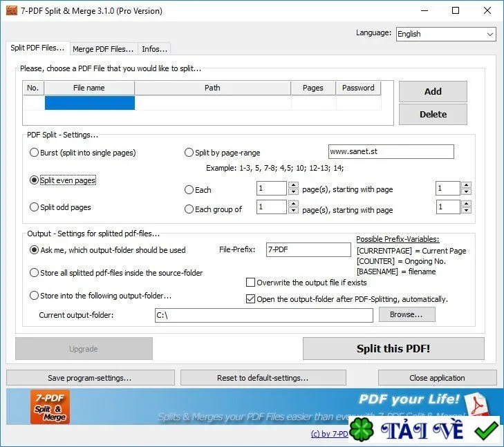504x447 pixels.
Task: Click Split this PDF! button
Action: (x=393, y=348)
